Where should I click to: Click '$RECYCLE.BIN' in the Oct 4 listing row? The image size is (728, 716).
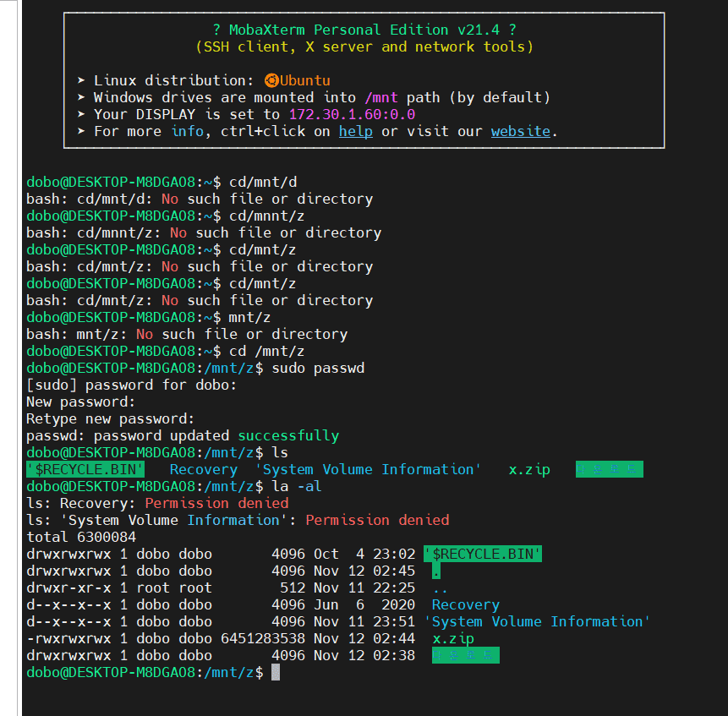[483, 554]
